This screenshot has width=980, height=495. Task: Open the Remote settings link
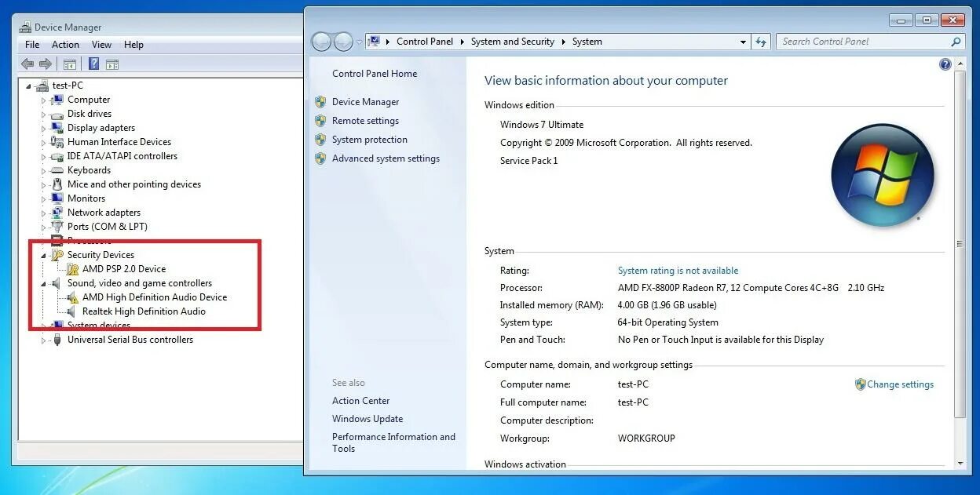pos(365,121)
